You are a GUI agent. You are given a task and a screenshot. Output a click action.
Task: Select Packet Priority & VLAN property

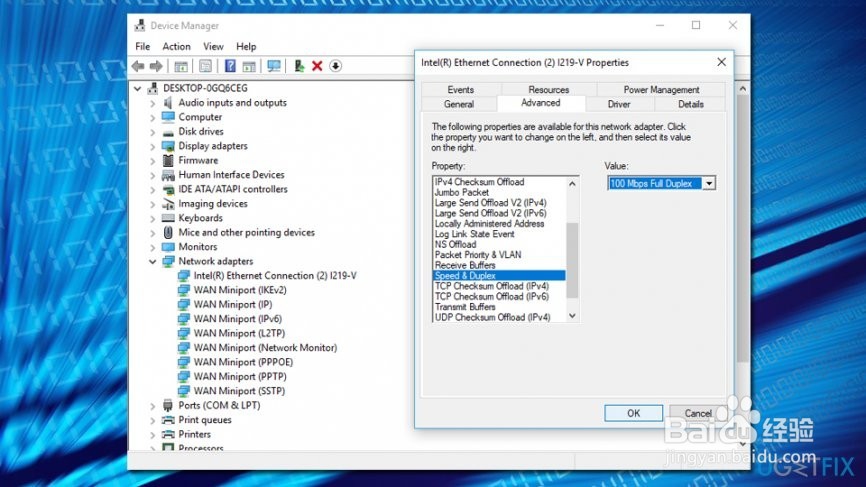point(478,255)
